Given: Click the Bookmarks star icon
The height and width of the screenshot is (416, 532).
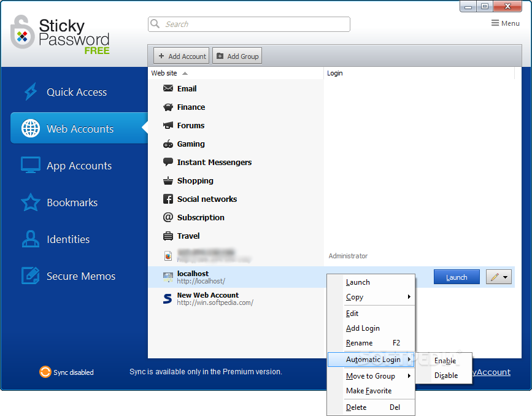Looking at the screenshot, I should [31, 202].
